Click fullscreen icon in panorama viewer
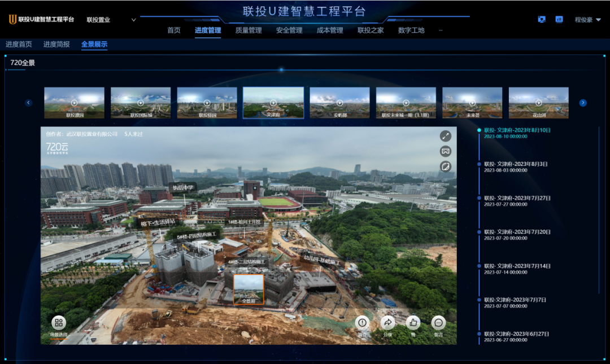 [446, 136]
